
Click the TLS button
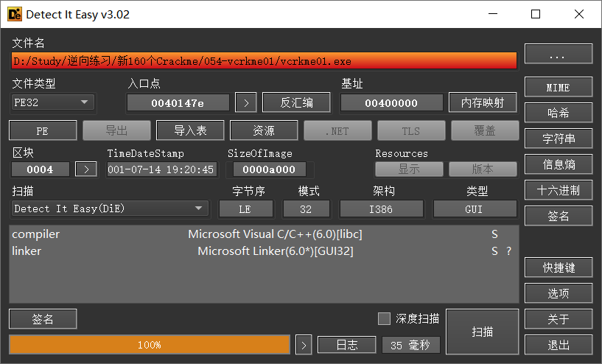(x=411, y=130)
